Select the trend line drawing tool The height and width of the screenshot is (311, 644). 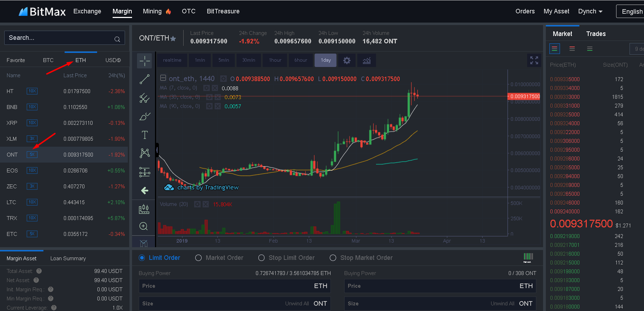click(x=144, y=79)
